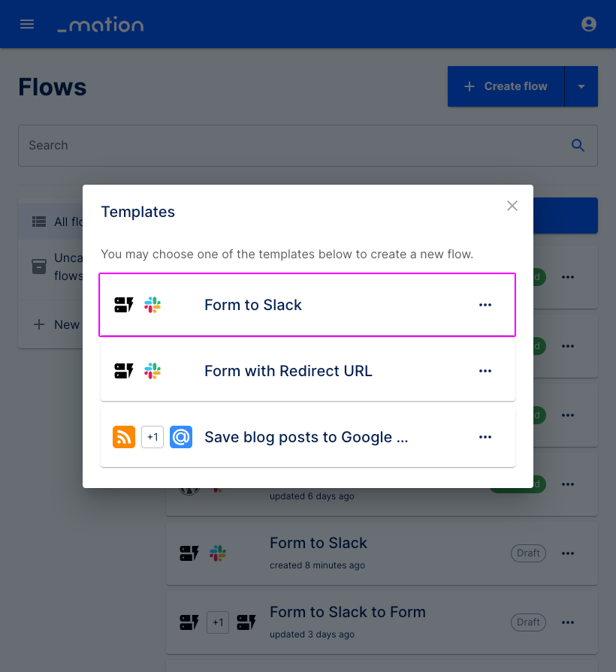Open options menu for the draft Form to Slack flow
Viewport: 616px width, 672px height.
pos(568,553)
